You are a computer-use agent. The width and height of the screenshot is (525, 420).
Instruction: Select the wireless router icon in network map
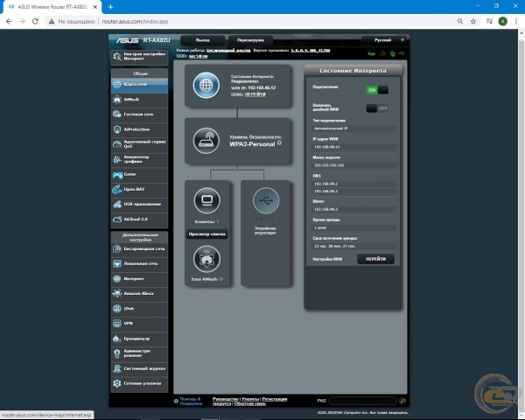(206, 141)
